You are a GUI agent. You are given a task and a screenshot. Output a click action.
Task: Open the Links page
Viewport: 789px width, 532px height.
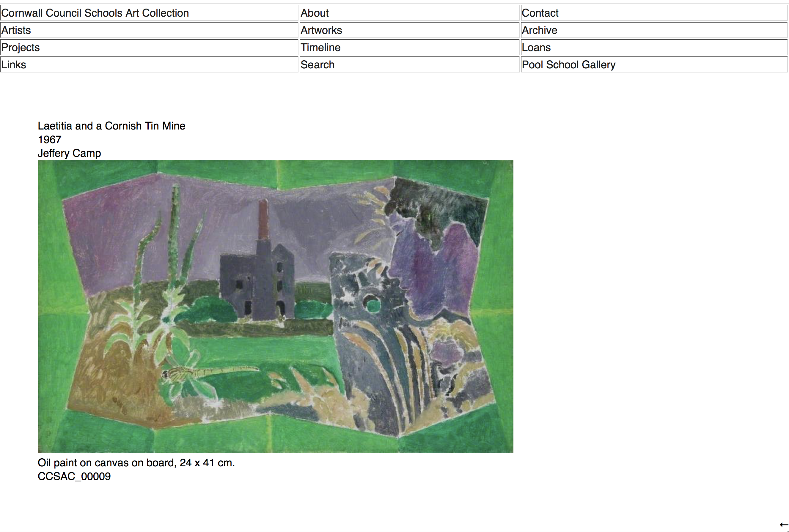[x=14, y=65]
